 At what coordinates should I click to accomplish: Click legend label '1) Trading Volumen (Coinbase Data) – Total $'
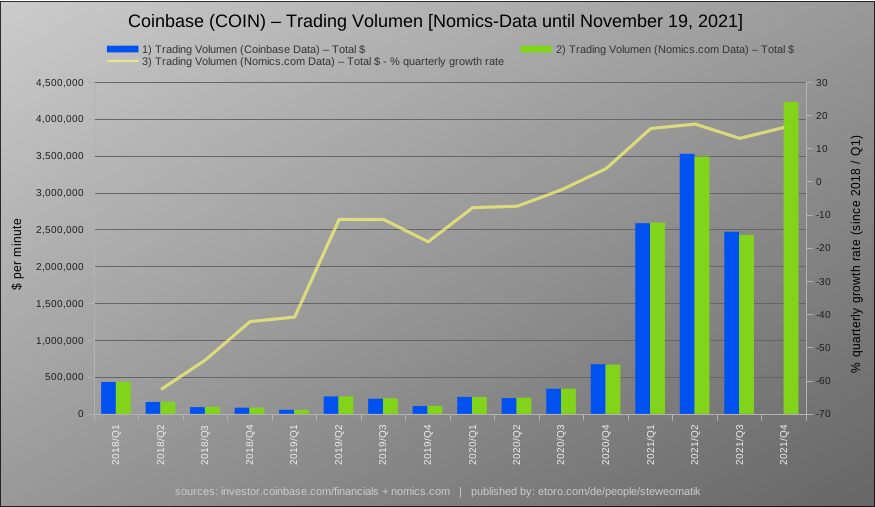pyautogui.click(x=253, y=49)
